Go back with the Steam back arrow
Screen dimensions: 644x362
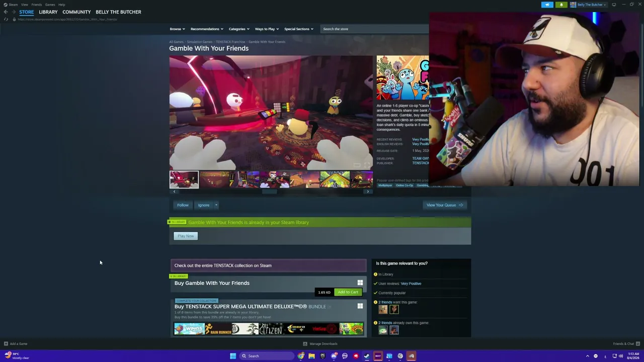[6, 12]
